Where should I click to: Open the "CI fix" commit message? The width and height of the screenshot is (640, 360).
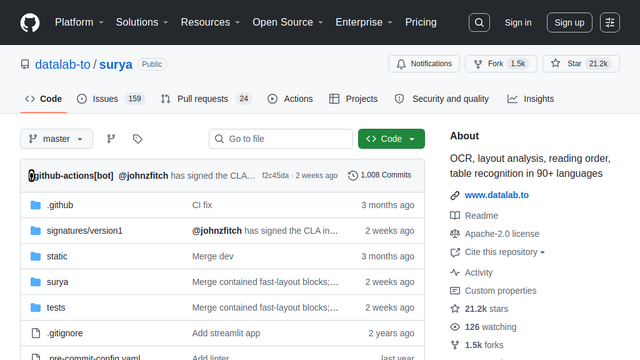pos(202,205)
